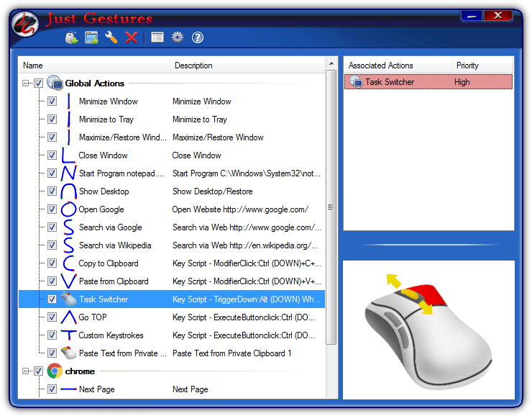This screenshot has height=416, width=532.
Task: Toggle the chrome group checkbox
Action: point(38,371)
